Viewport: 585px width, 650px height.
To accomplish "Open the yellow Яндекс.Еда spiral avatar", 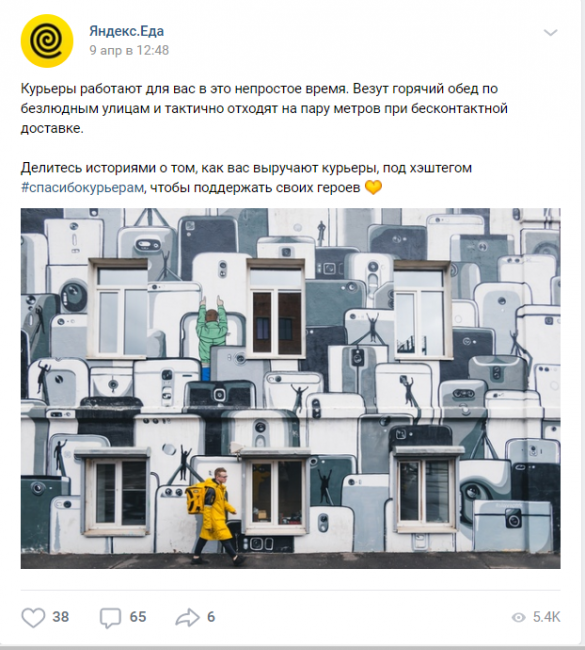I will 47,41.
